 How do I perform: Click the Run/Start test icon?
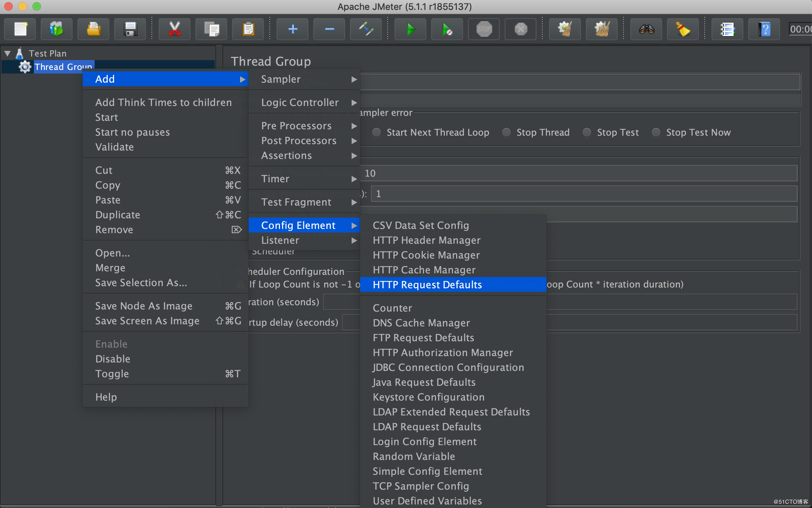point(410,30)
